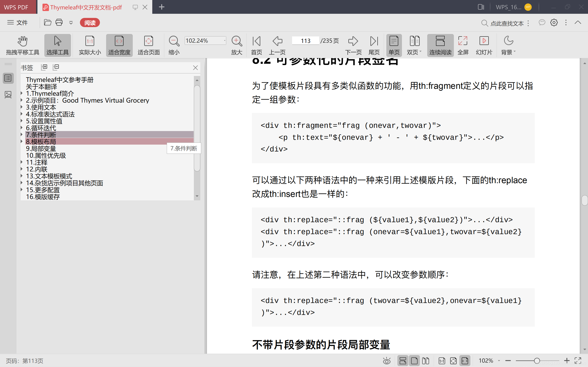The width and height of the screenshot is (588, 367).
Task: Switch to 单页 single-page view
Action: (x=393, y=45)
